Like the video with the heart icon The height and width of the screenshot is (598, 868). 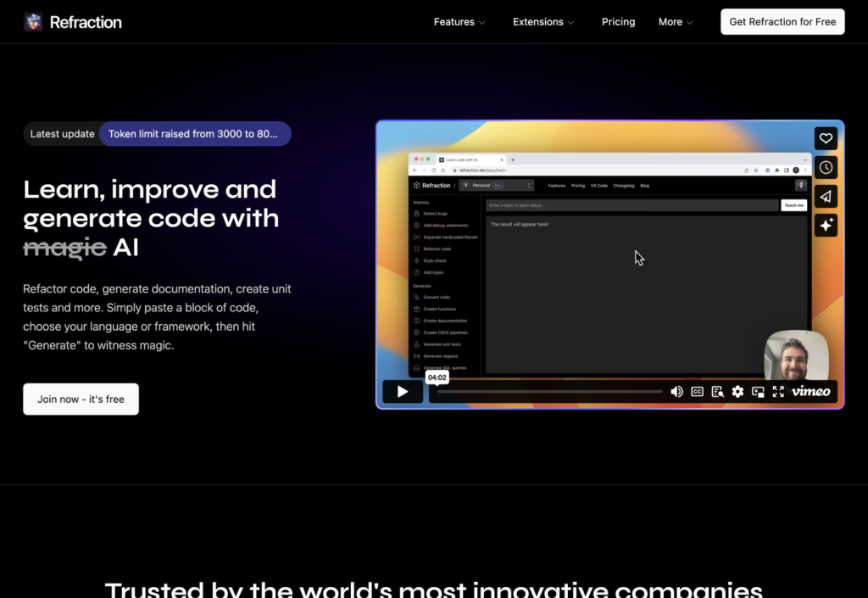coord(826,138)
